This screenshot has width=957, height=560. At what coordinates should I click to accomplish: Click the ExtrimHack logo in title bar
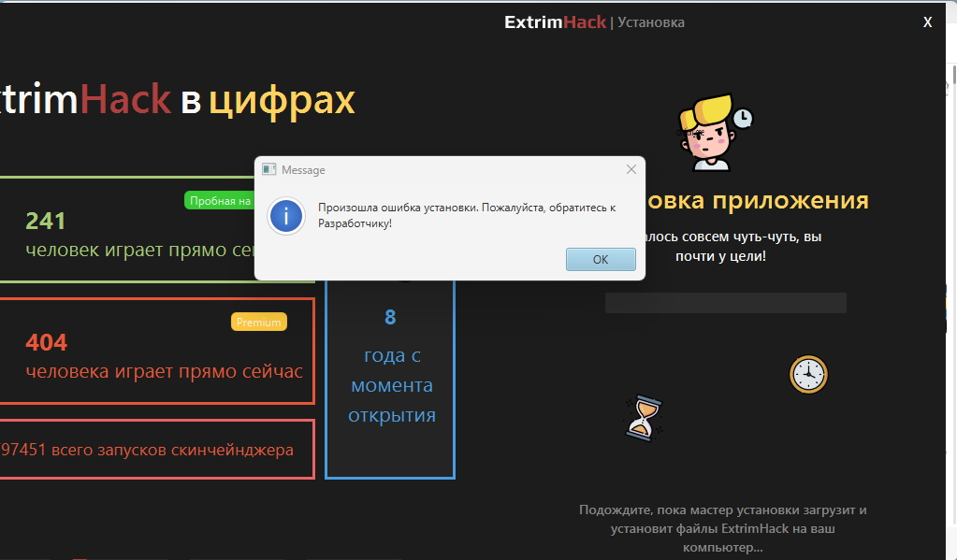(555, 22)
